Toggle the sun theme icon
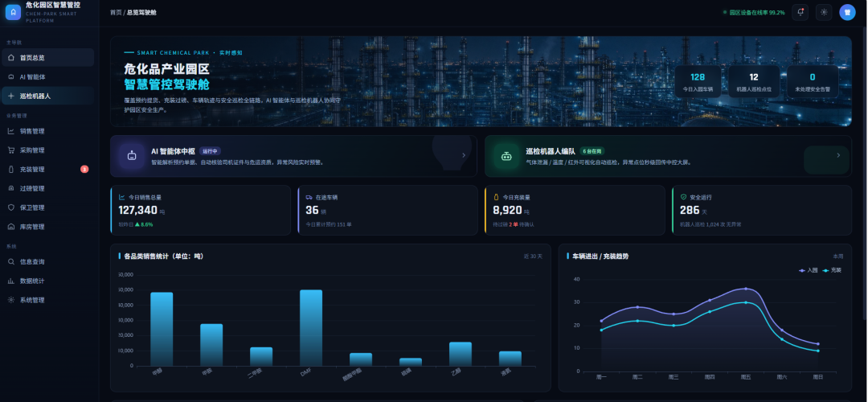868x402 pixels. pos(824,12)
